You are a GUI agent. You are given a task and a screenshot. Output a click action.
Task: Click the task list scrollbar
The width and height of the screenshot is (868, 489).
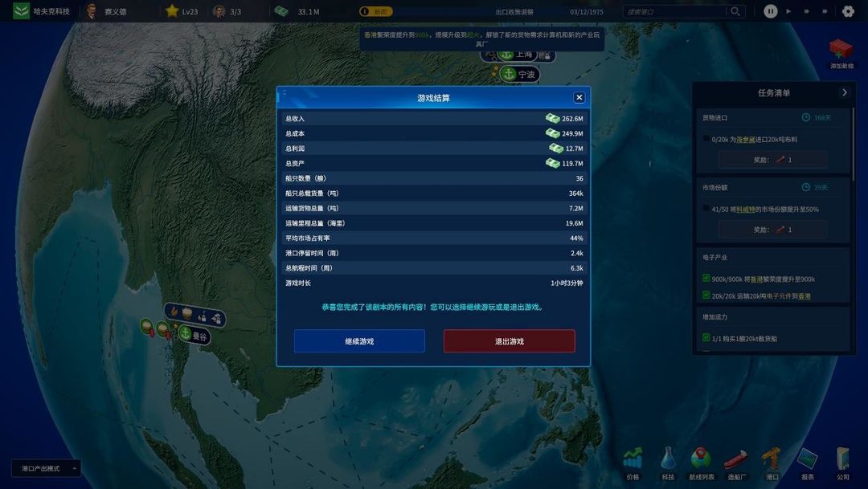(853, 145)
